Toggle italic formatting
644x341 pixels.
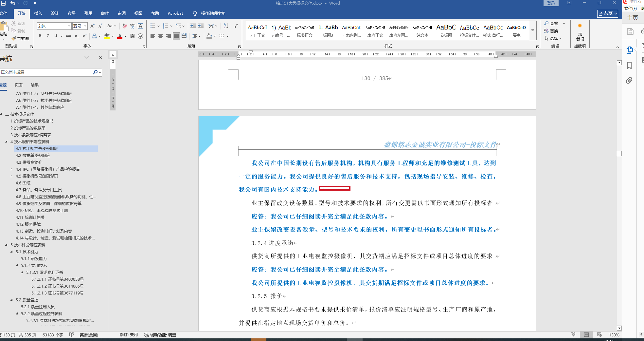coord(48,36)
